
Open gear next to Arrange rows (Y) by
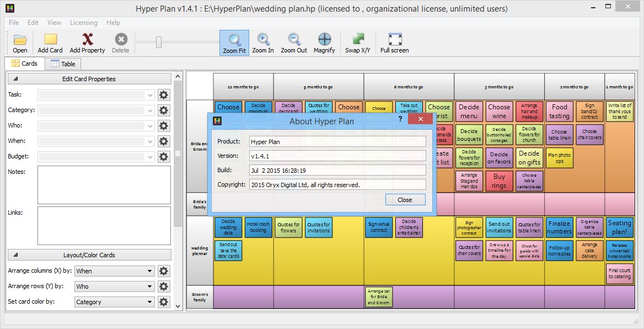[x=164, y=286]
